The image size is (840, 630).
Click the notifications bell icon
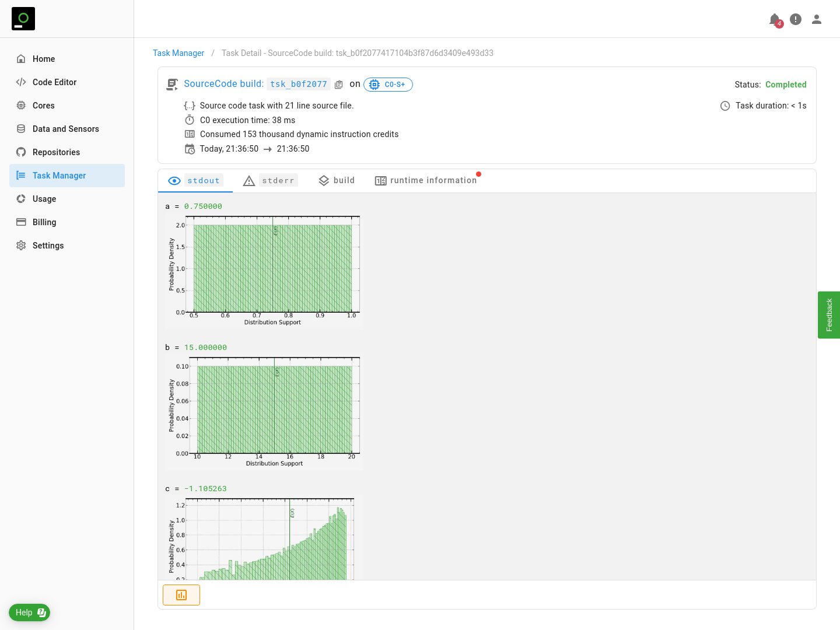[775, 20]
